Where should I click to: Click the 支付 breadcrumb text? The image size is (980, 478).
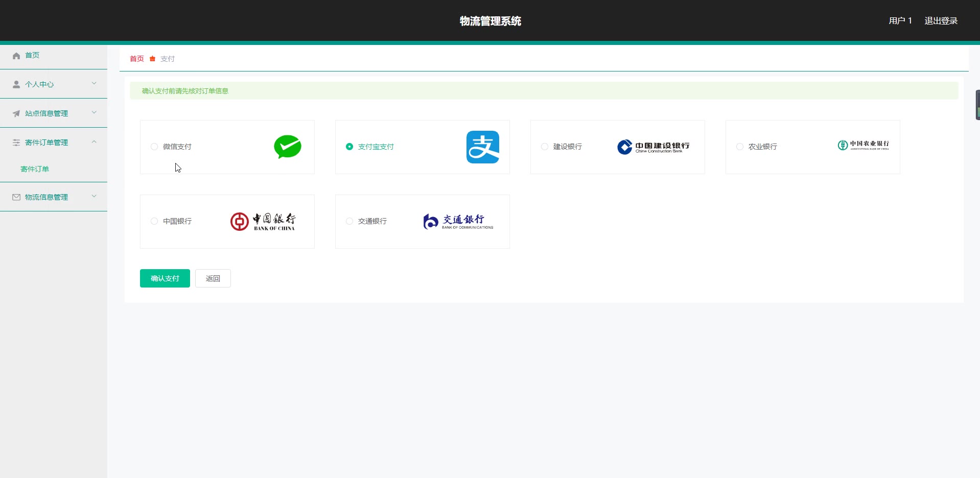tap(168, 59)
